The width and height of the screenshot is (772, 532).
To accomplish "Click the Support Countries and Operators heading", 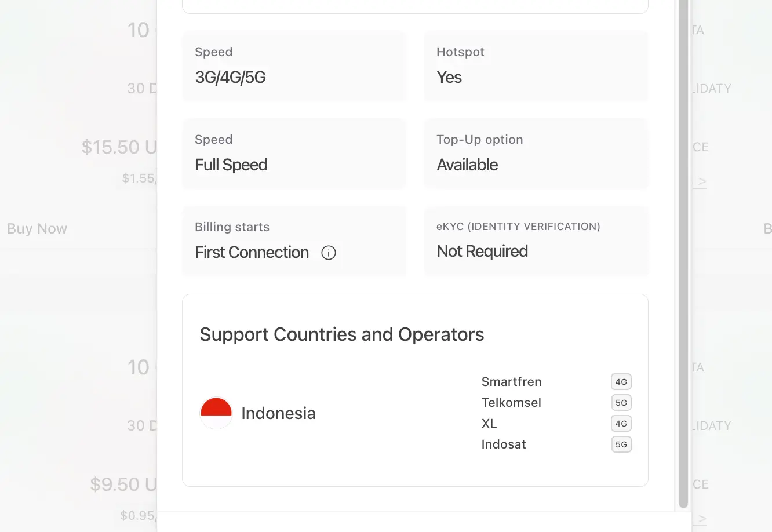I will (342, 334).
